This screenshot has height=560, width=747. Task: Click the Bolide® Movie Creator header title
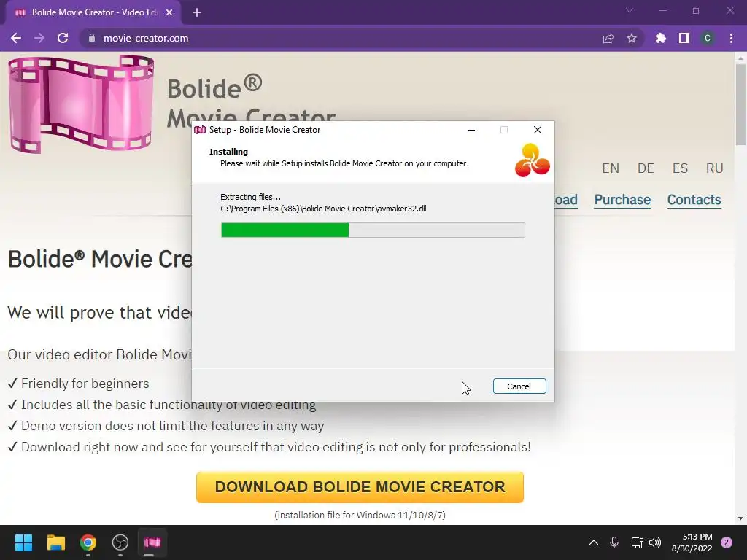tap(251, 102)
